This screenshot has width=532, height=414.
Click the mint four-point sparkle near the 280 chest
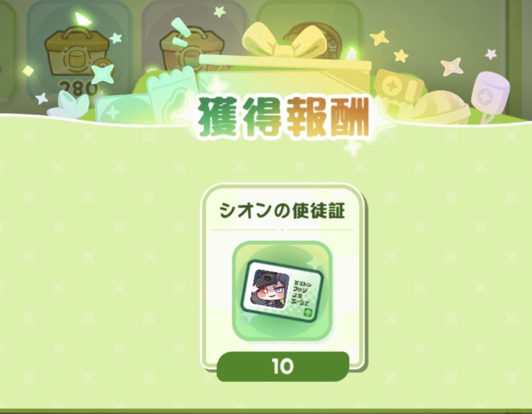pyautogui.click(x=102, y=74)
